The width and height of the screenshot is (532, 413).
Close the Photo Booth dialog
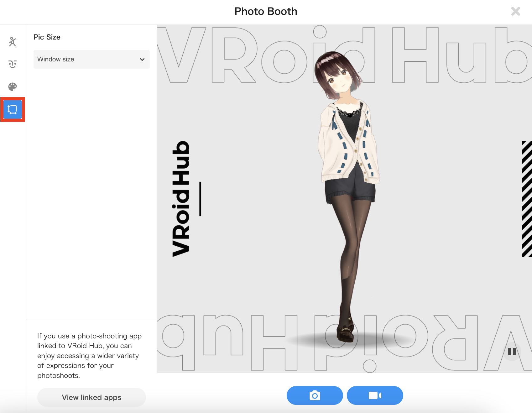pyautogui.click(x=515, y=11)
